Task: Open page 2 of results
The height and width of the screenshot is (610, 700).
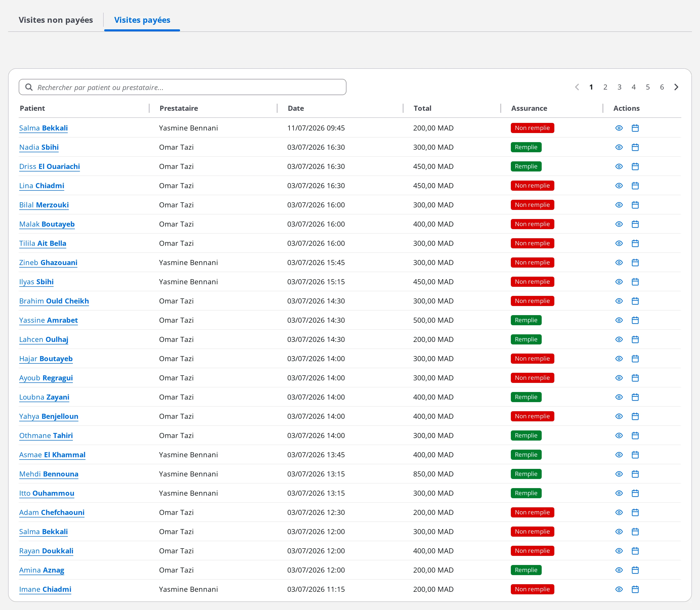Action: click(605, 87)
